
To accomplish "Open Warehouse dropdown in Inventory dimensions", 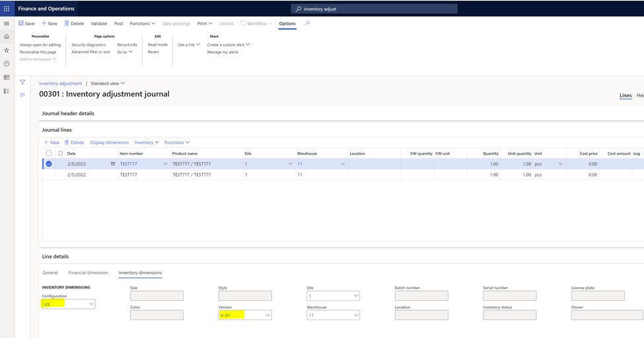I will click(355, 316).
